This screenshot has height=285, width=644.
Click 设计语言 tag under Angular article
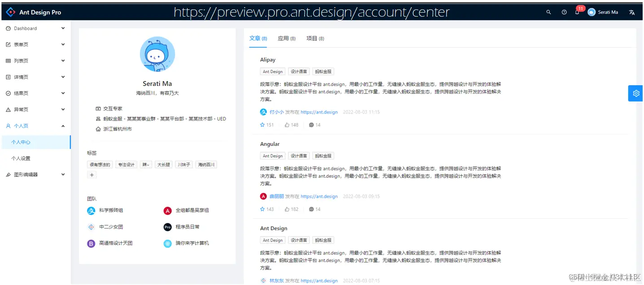tap(299, 156)
